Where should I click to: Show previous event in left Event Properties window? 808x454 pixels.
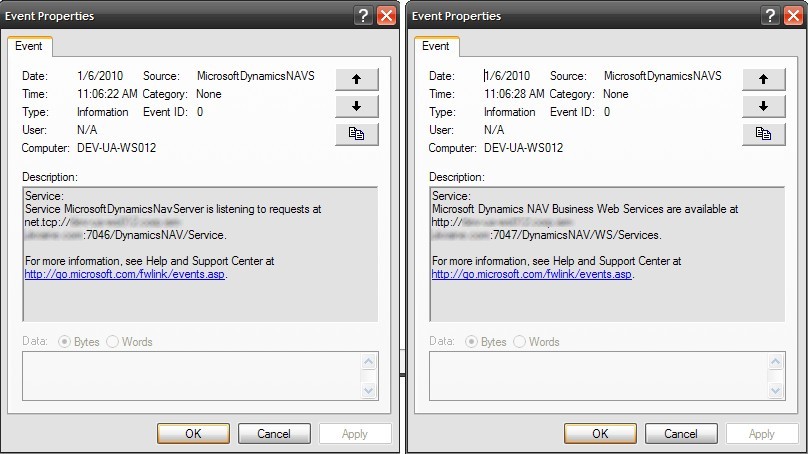[x=357, y=79]
